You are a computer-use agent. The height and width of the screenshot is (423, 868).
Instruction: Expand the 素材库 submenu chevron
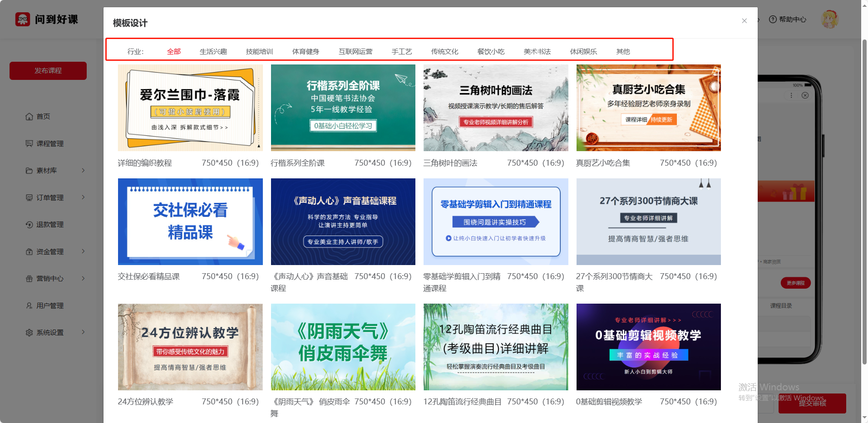(x=83, y=171)
